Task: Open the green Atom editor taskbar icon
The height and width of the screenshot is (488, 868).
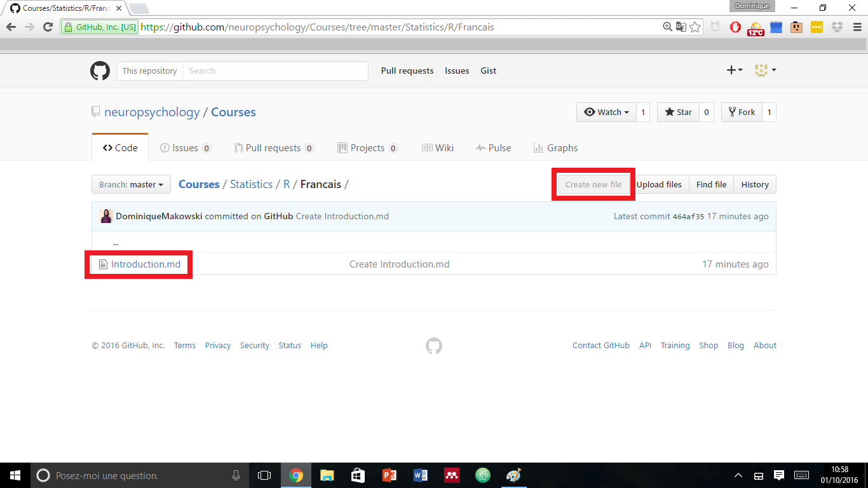Action: tap(483, 475)
